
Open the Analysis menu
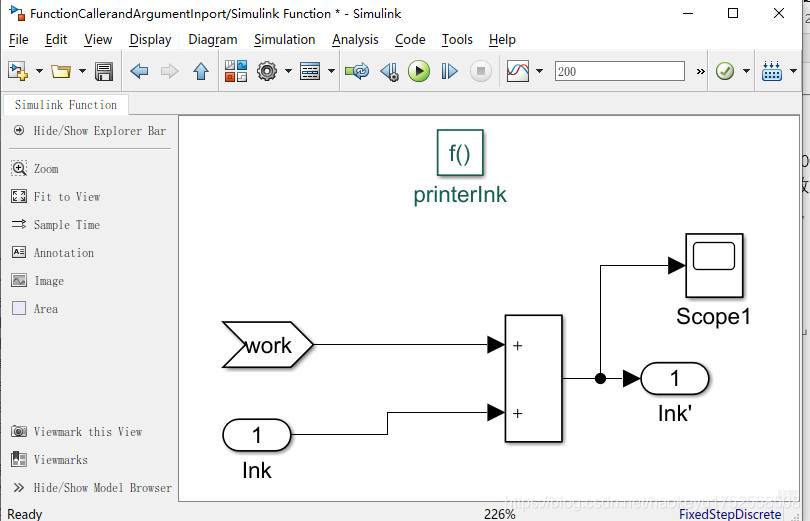click(355, 40)
